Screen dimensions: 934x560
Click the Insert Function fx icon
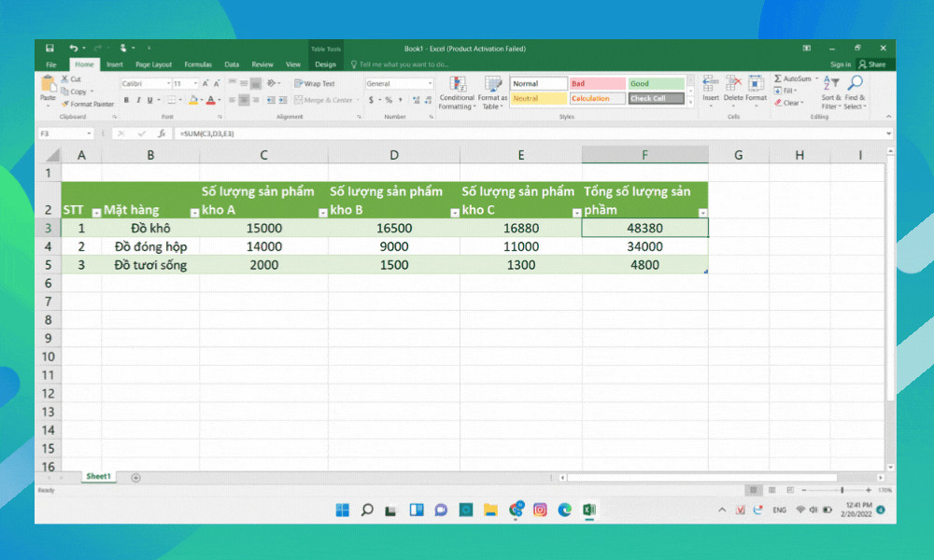(x=162, y=133)
